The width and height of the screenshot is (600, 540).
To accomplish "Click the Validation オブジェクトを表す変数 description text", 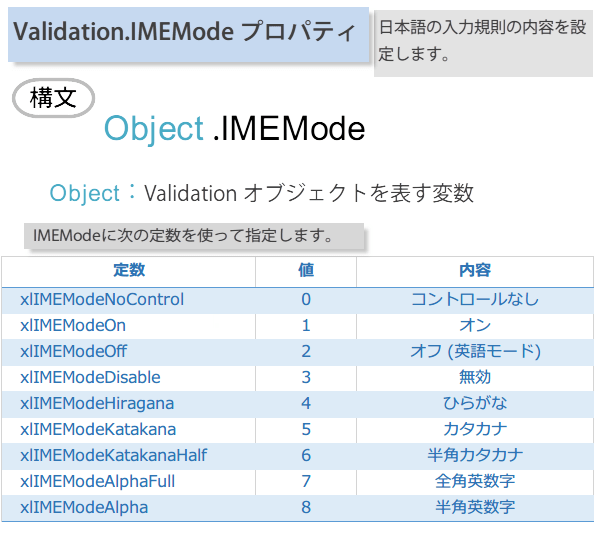I will pos(308,193).
